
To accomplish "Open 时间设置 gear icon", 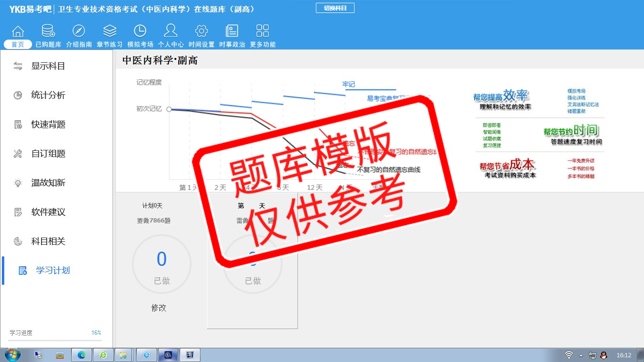I will pos(201,32).
